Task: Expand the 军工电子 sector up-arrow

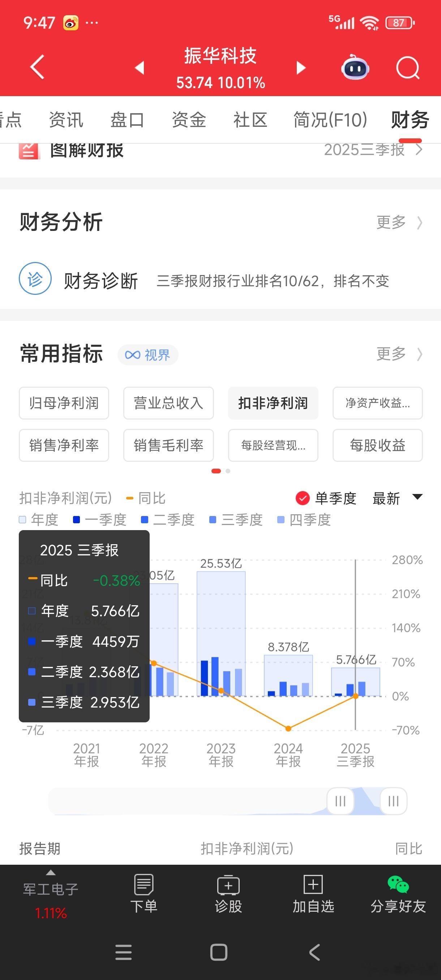Action: 51,872
